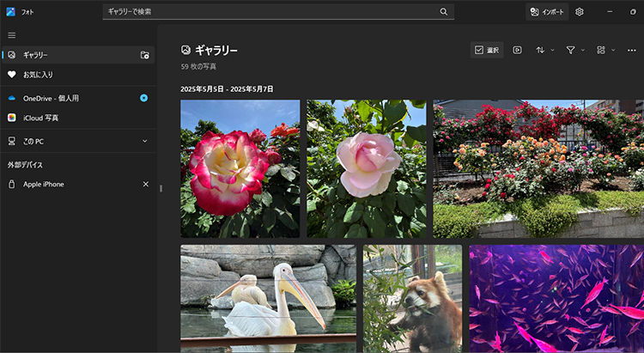Remove Apple iPhone with the X icon
The image size is (644, 353).
pyautogui.click(x=145, y=184)
